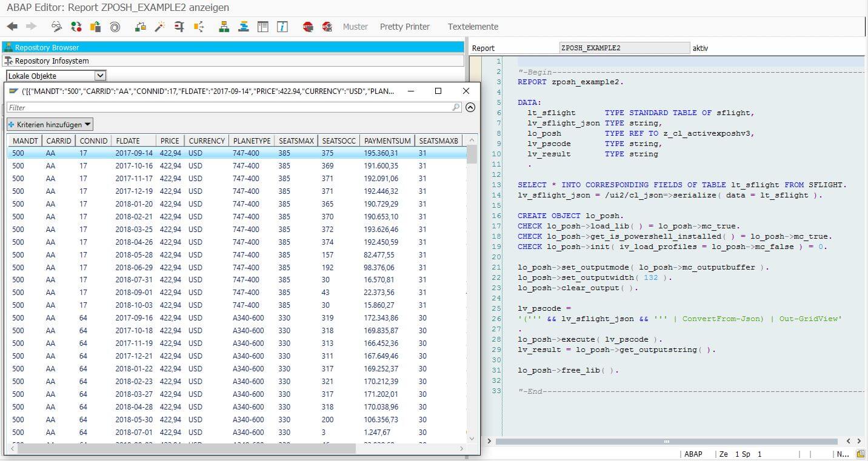This screenshot has width=868, height=461.
Task: Open the Lokale Objekte dropdown
Action: tap(101, 76)
